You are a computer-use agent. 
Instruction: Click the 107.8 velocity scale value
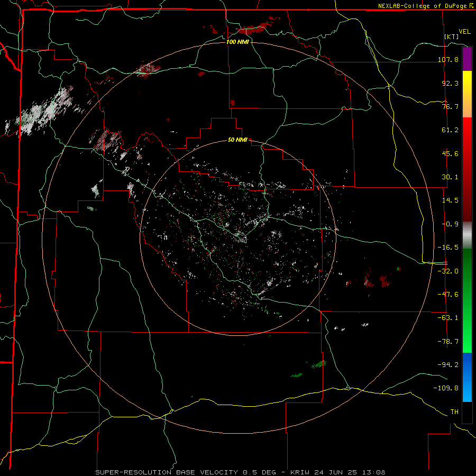coord(448,59)
